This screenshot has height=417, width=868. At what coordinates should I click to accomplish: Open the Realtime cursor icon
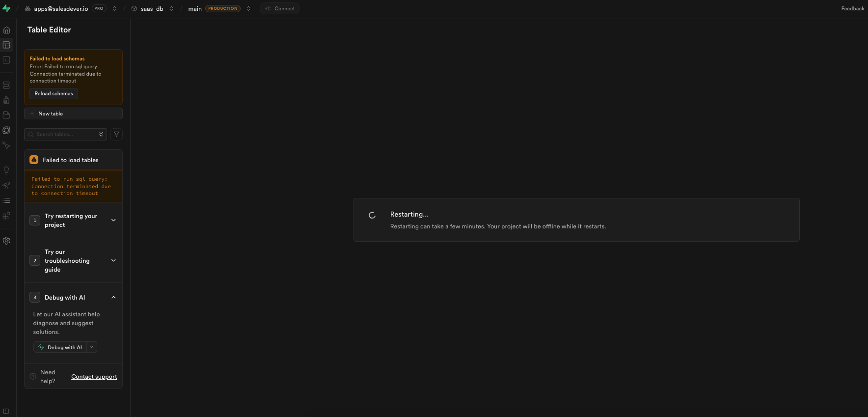click(x=6, y=145)
